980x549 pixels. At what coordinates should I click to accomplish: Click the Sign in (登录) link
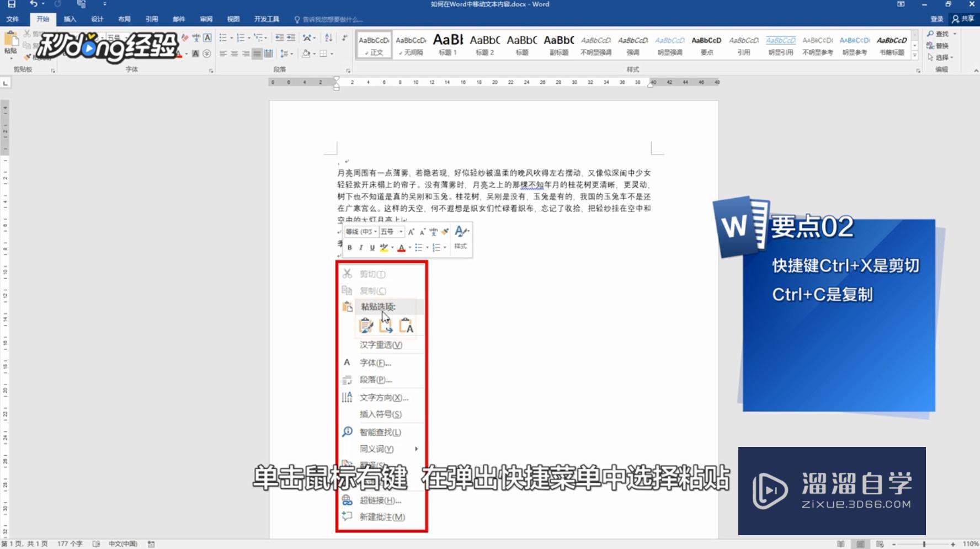[937, 19]
